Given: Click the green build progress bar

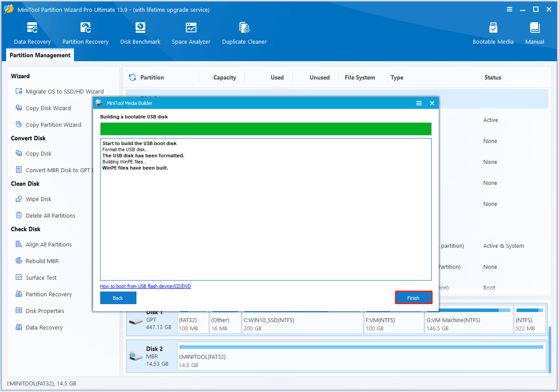Looking at the screenshot, I should tap(266, 129).
